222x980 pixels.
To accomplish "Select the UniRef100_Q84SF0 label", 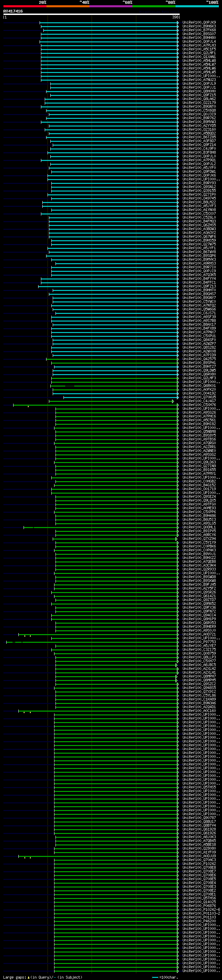I will [199, 340].
